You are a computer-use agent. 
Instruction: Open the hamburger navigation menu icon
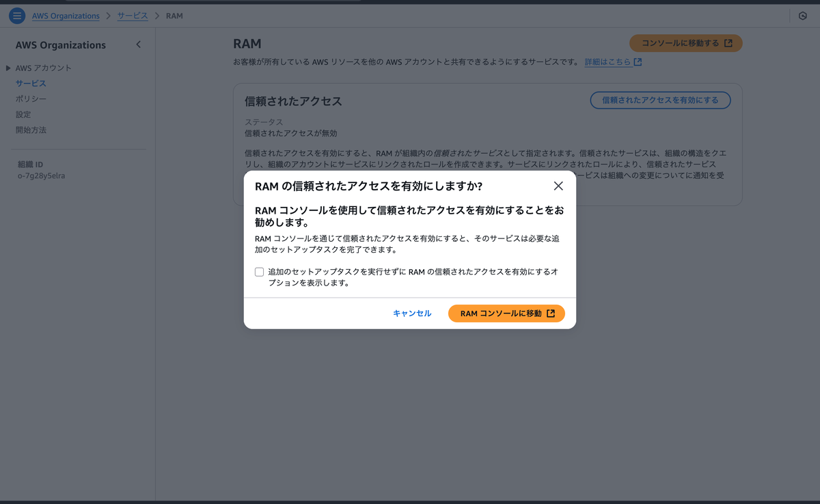pos(17,15)
